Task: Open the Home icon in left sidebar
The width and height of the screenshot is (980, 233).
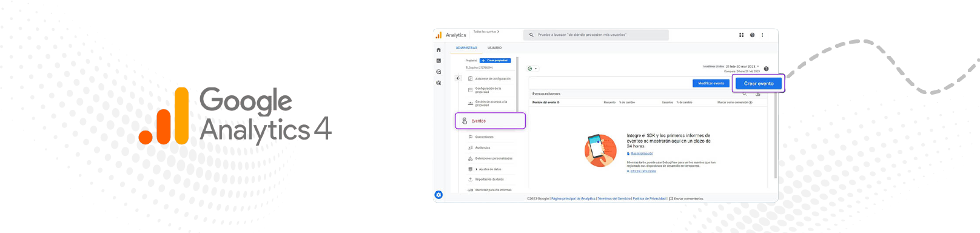Action: pos(438,50)
